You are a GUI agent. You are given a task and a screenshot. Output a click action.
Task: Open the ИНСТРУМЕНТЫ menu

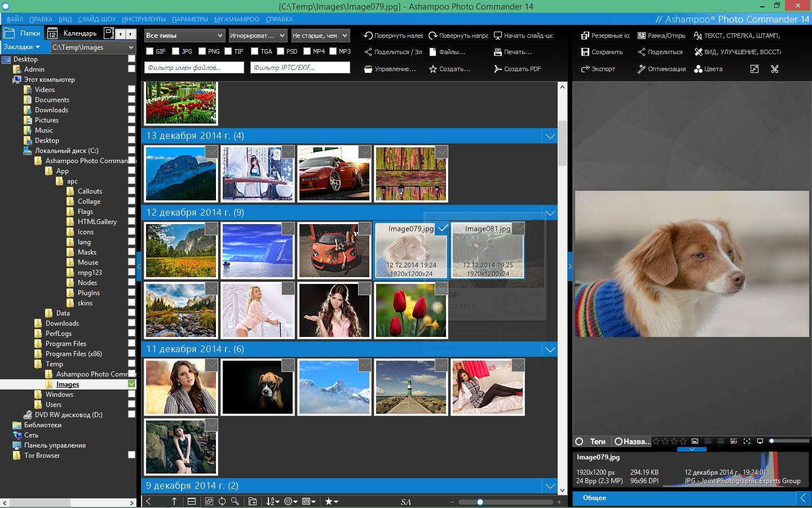click(144, 19)
